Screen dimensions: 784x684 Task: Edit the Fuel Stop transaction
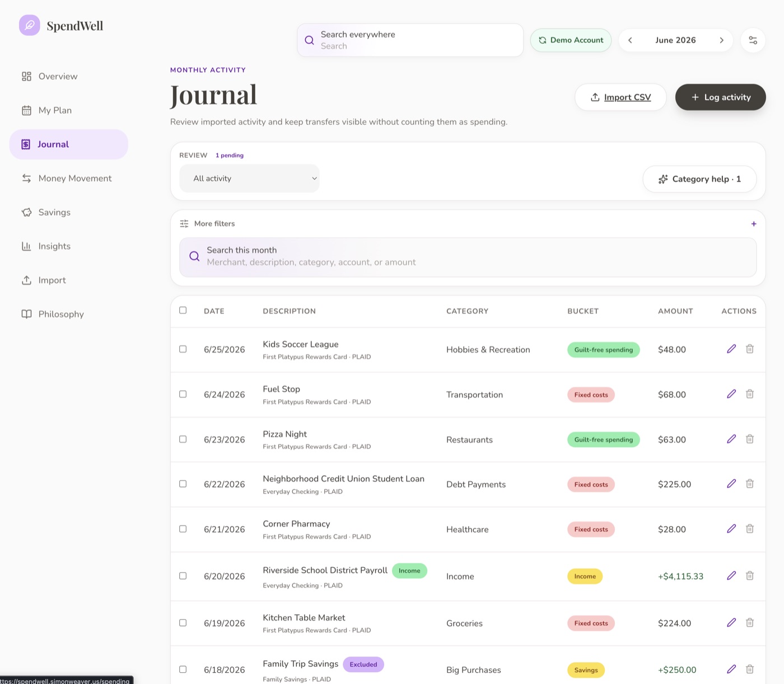(731, 394)
